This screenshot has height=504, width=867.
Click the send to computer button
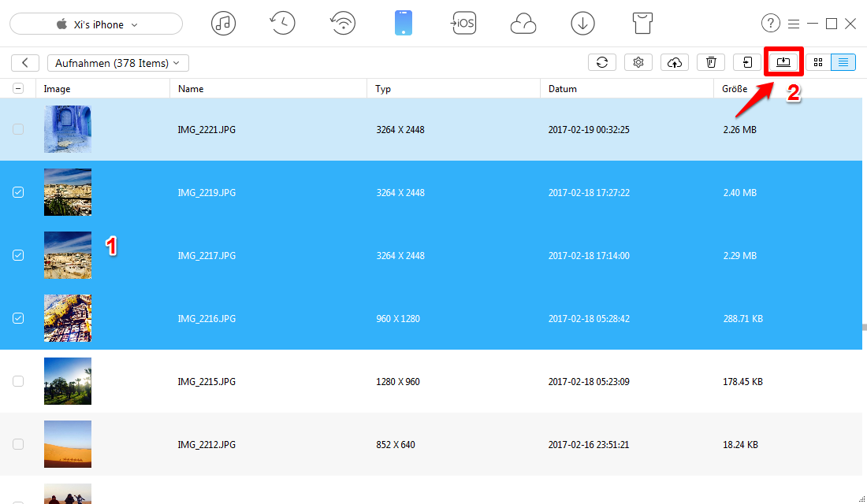[783, 62]
